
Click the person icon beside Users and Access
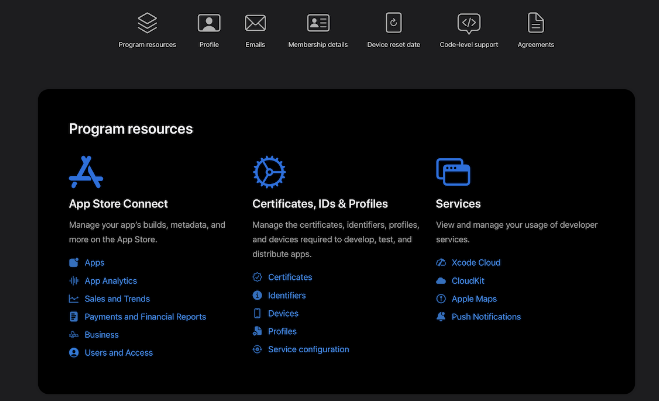tap(74, 353)
